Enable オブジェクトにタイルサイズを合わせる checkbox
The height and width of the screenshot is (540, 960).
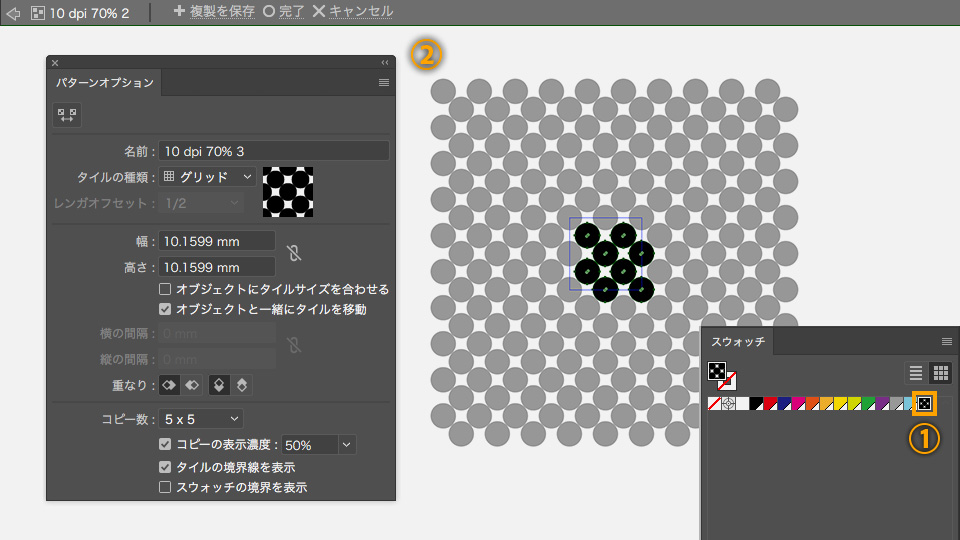pos(165,289)
